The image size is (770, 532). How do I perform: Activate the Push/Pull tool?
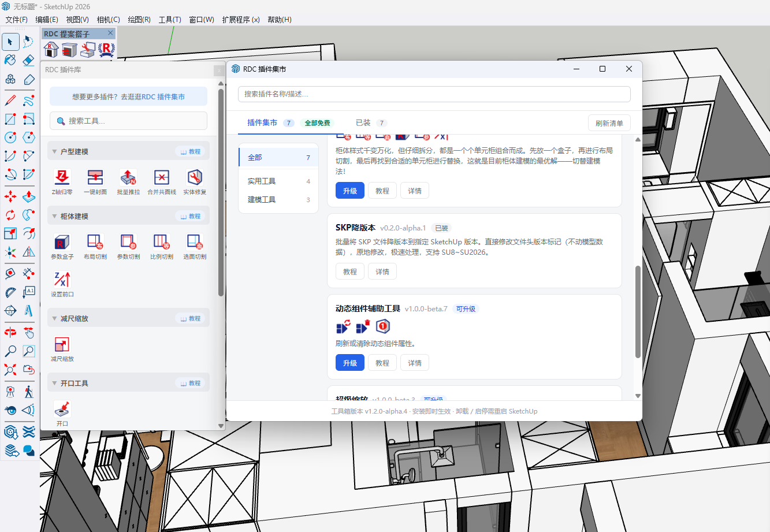(28, 196)
